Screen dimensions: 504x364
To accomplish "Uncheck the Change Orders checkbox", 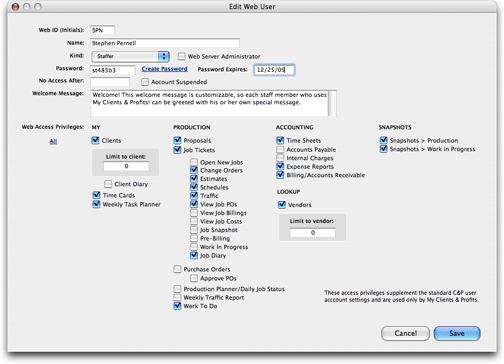I will click(194, 170).
